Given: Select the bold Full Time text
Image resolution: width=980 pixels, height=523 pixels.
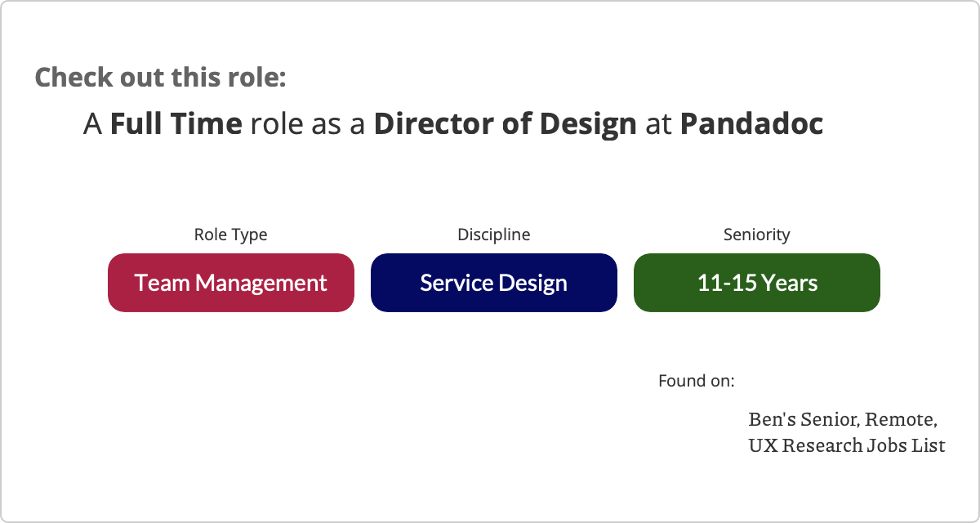Looking at the screenshot, I should [176, 124].
